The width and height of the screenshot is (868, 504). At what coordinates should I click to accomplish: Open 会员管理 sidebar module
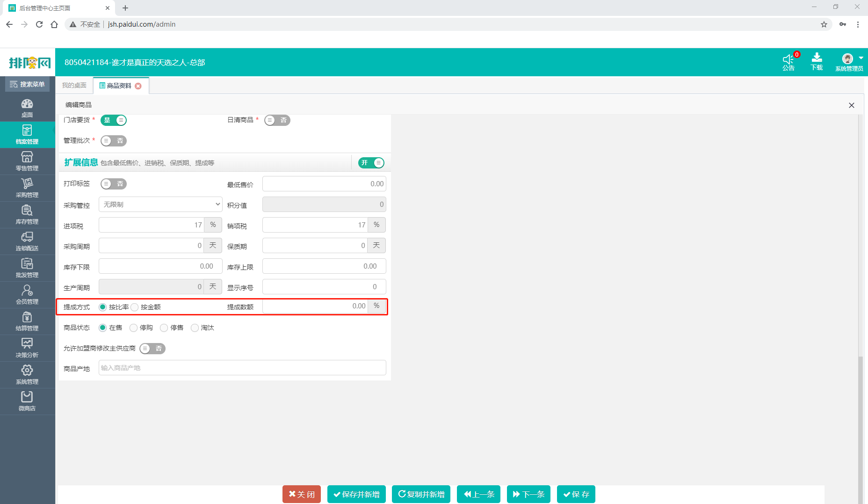[27, 295]
